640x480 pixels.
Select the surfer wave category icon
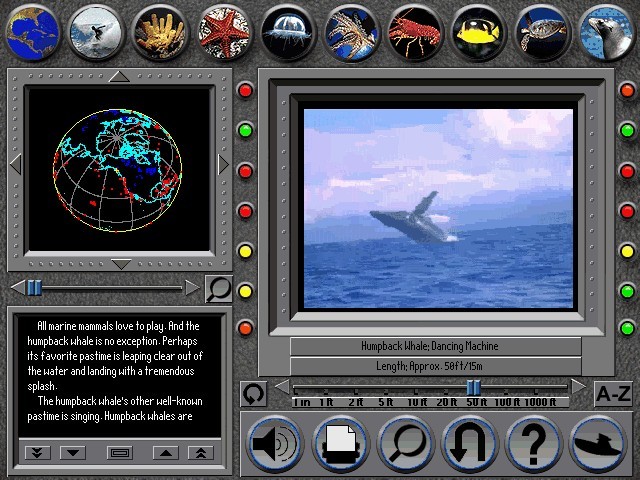click(x=96, y=33)
